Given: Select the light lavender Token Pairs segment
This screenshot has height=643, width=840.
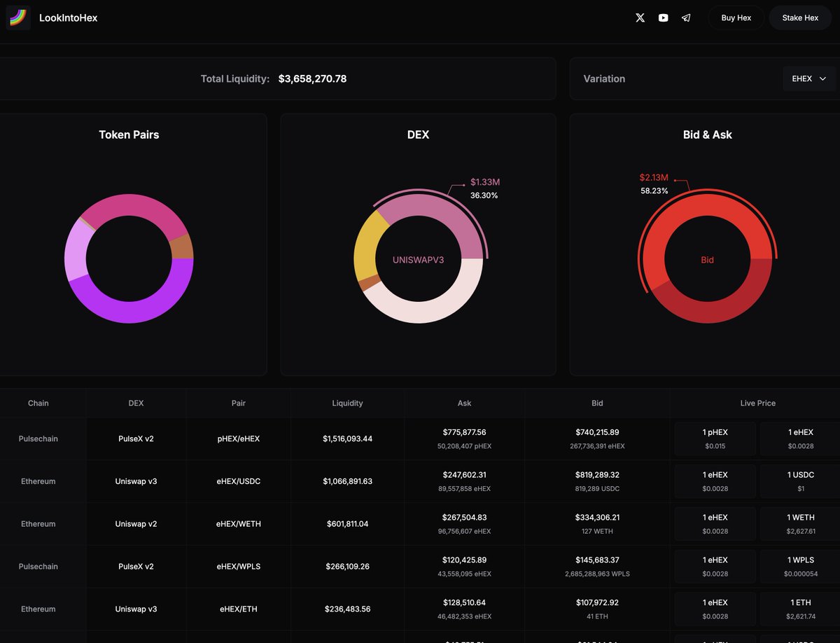Looking at the screenshot, I should [x=76, y=252].
